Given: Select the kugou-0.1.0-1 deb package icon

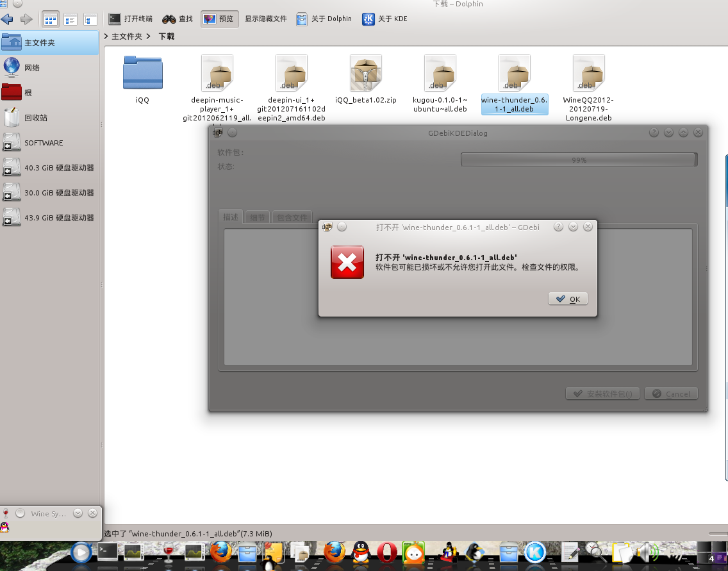Looking at the screenshot, I should (440, 73).
